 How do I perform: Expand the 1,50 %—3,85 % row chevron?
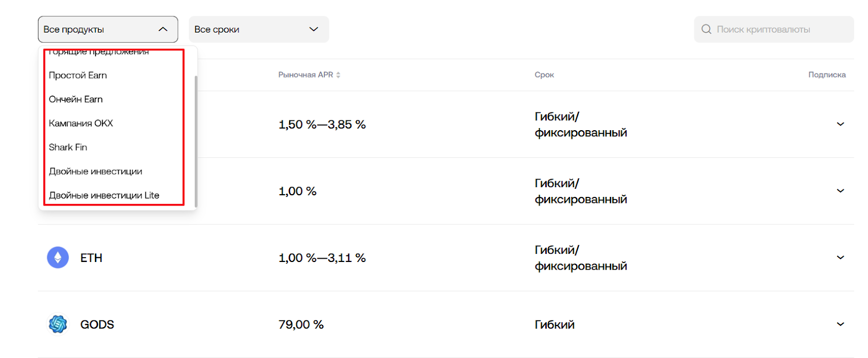(x=840, y=124)
